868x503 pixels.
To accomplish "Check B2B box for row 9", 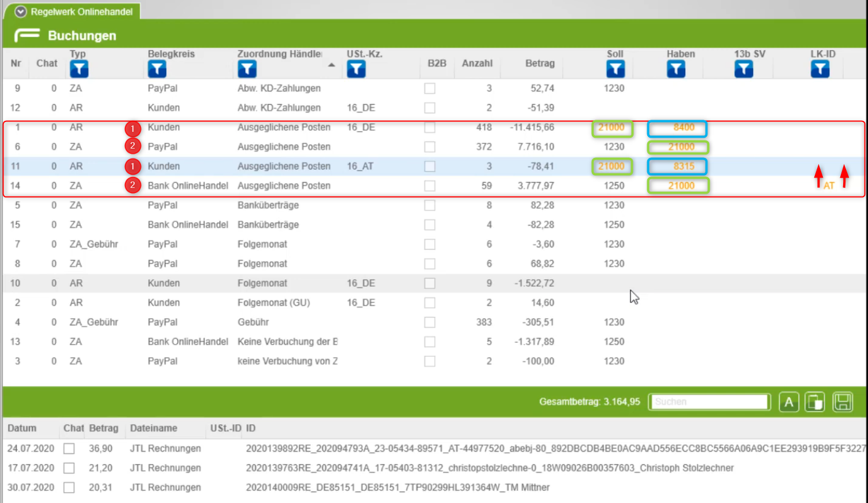I will (x=429, y=88).
